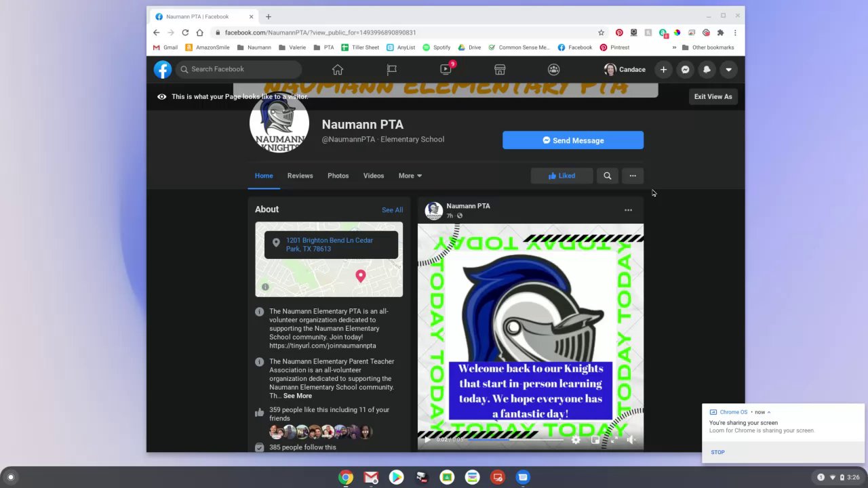Click the Pinterest extension icon
The width and height of the screenshot is (868, 488).
click(619, 33)
